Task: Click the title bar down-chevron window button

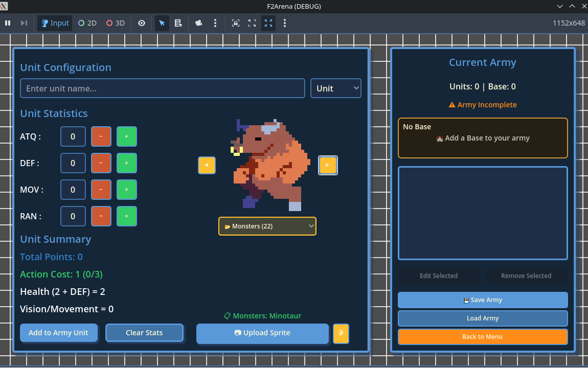Action: [x=560, y=6]
